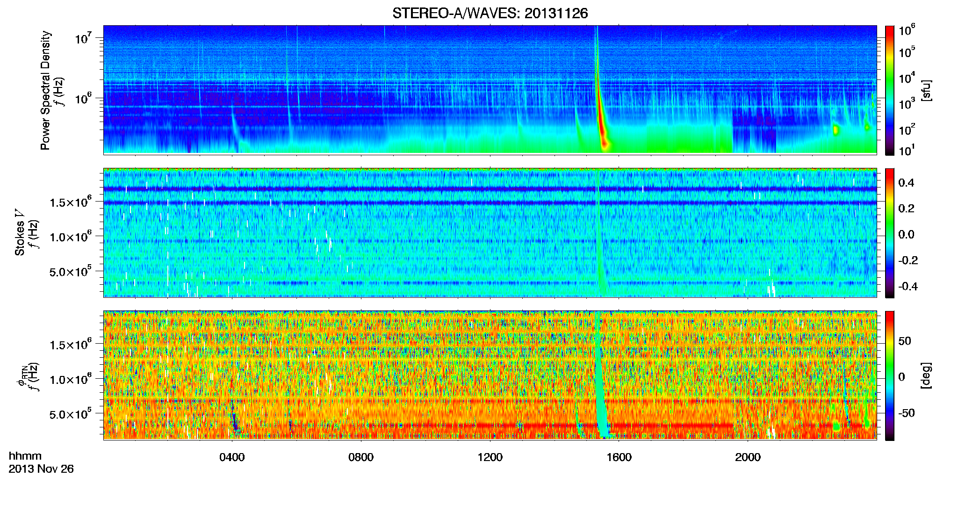Click the 1.0×10^6 tick on the φRTN panel
Image resolution: width=980 pixels, height=505 pixels.
pos(71,379)
